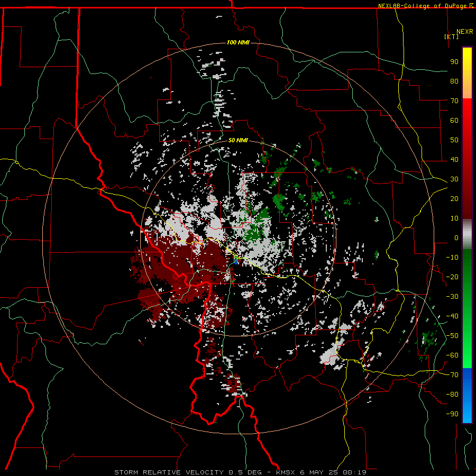This screenshot has height=476, width=476.
Task: Click the -30 value on the velocity scale
Action: [452, 297]
